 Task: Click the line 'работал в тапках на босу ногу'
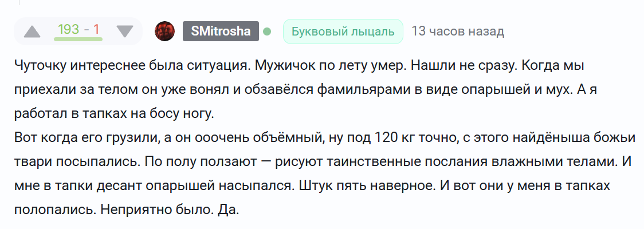tap(113, 113)
